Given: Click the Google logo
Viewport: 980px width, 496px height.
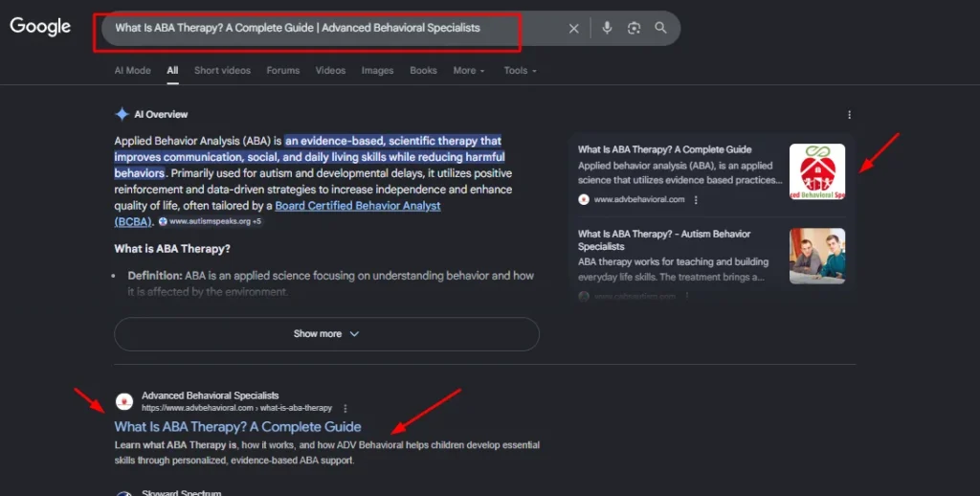Looking at the screenshot, I should tap(40, 27).
